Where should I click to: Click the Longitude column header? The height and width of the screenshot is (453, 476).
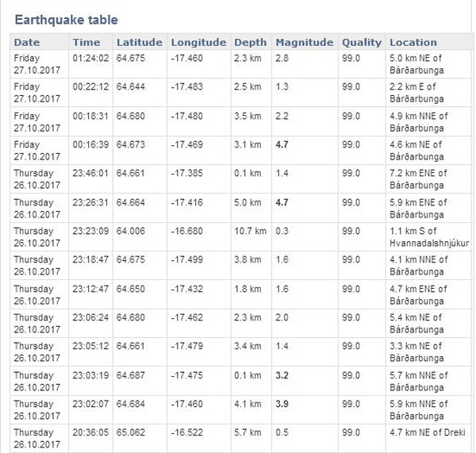[x=198, y=42]
